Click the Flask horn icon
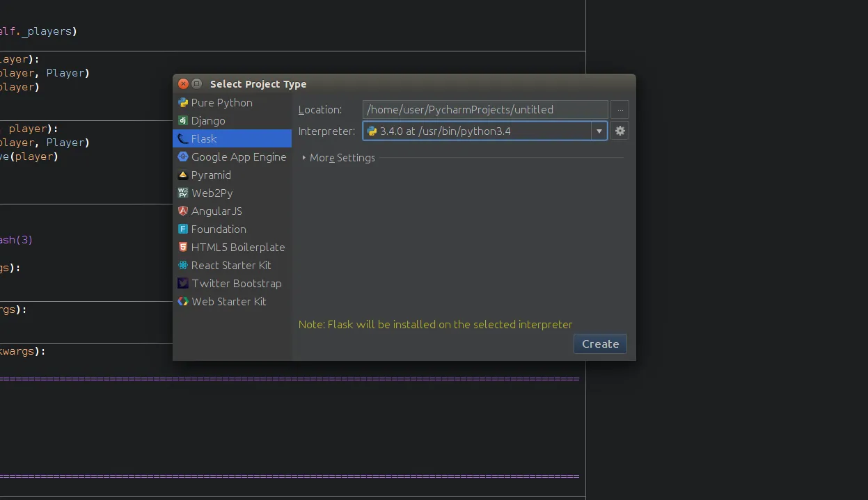Screen dimensions: 868x500 click(x=183, y=138)
